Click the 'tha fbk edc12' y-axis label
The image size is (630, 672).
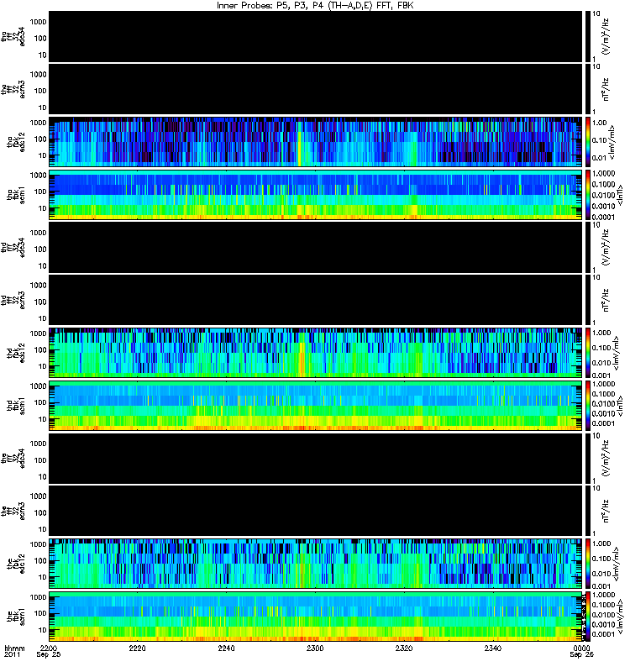click(16, 142)
